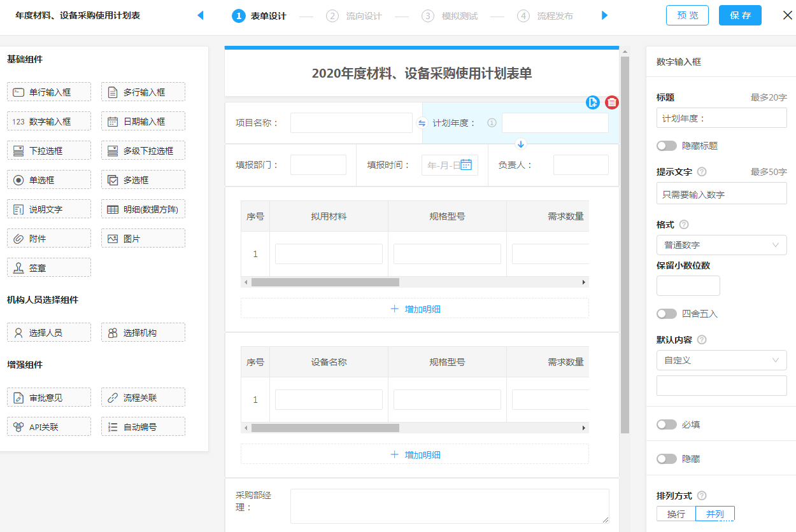796x532 pixels.
Task: Add a 选择人员 component
Action: coord(49,332)
